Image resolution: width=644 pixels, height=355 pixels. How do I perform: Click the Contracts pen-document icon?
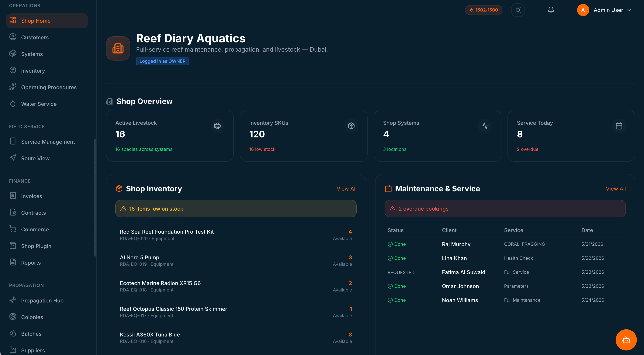click(x=13, y=212)
